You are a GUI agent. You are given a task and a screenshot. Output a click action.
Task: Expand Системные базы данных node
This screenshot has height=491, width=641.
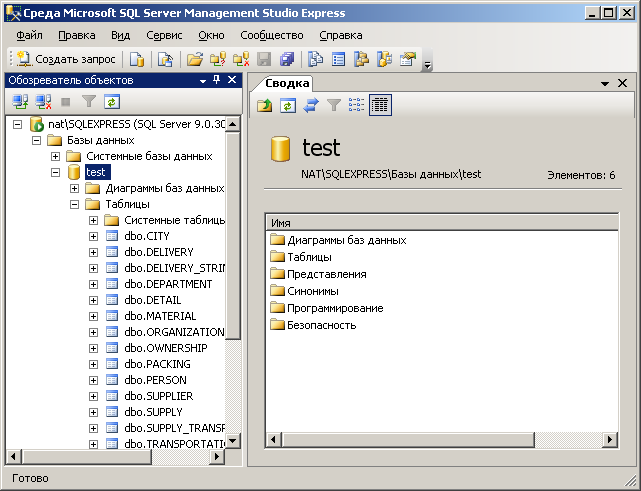[55, 156]
